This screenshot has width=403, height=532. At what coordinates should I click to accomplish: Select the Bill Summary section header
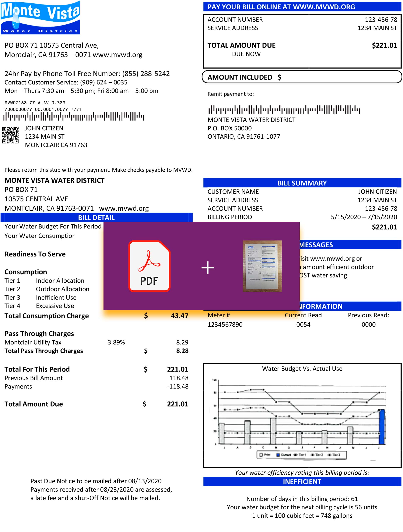[302, 183]
